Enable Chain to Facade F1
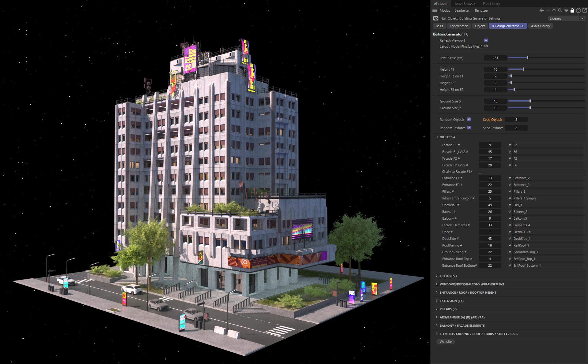 480,172
